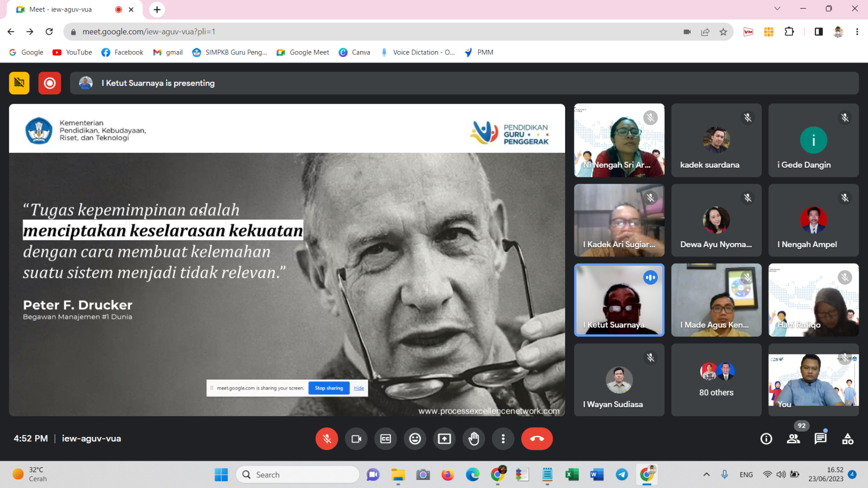This screenshot has height=488, width=868.
Task: Open the chat with everyone panel
Action: [820, 439]
